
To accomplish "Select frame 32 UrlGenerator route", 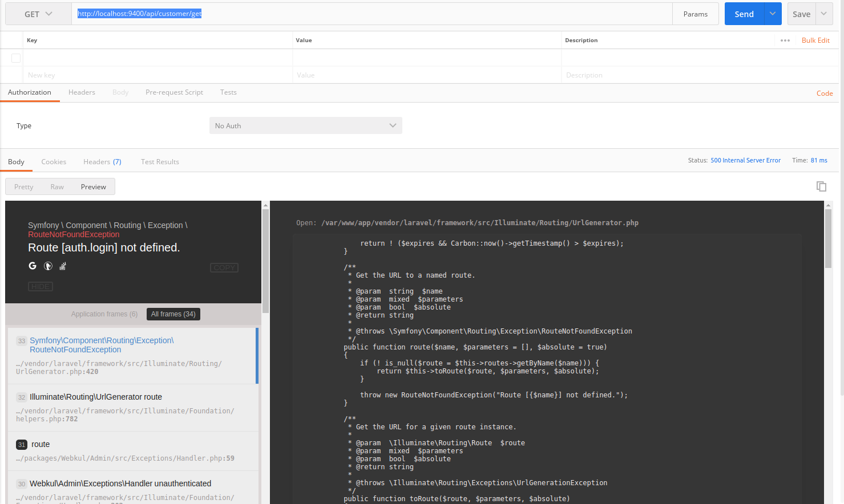I will 132,408.
